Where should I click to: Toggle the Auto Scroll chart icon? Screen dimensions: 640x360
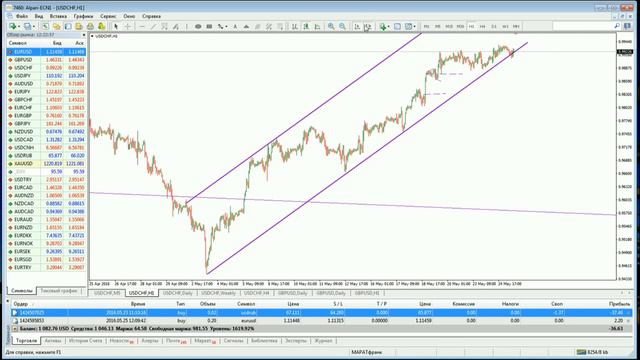[x=357, y=27]
